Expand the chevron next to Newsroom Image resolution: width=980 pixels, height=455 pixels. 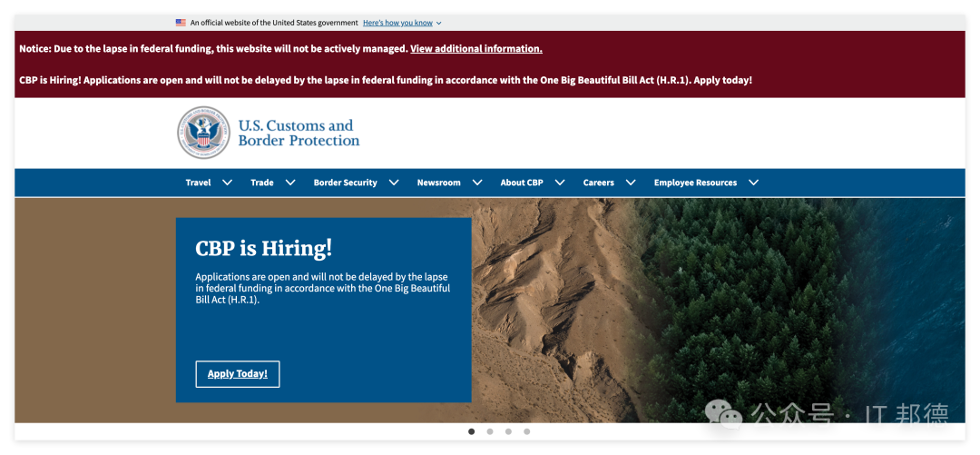[477, 183]
